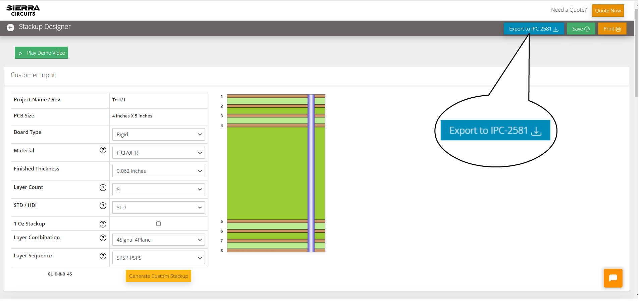Click the 1 Oz Stackup help icon
The width and height of the screenshot is (644, 302).
point(103,224)
